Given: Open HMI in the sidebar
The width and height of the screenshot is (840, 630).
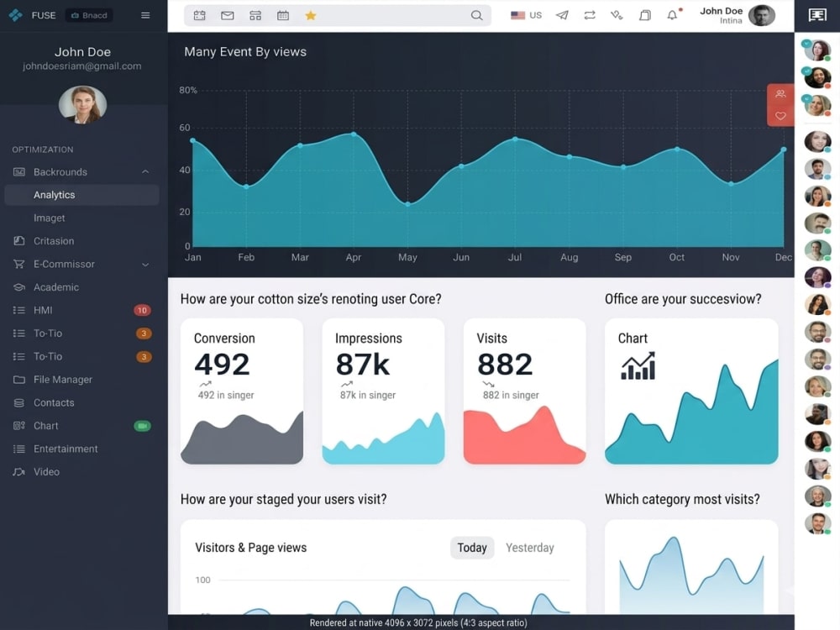Looking at the screenshot, I should 82,310.
